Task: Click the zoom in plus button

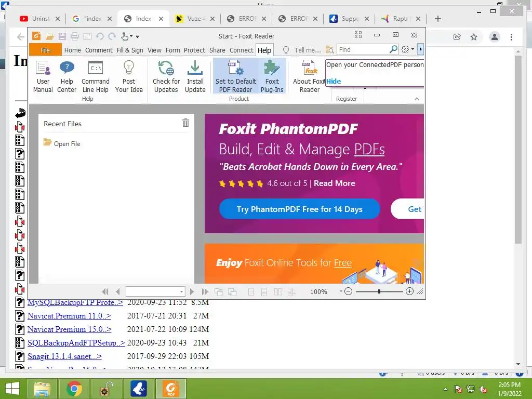Action: (409, 291)
